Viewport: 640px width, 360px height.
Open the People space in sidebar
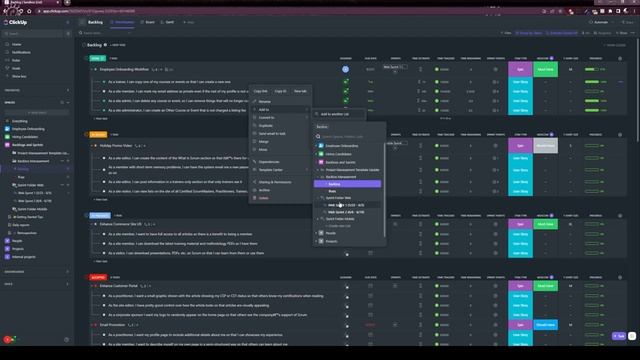17,241
